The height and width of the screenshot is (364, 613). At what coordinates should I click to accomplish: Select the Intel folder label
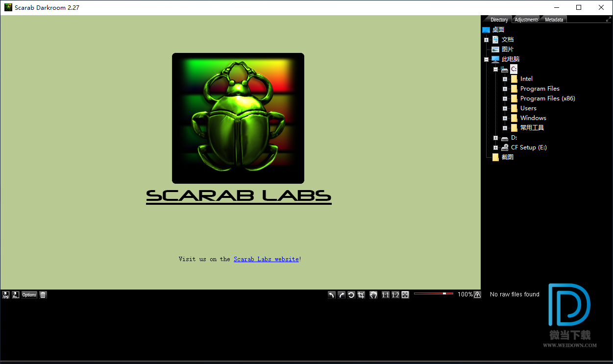[526, 79]
